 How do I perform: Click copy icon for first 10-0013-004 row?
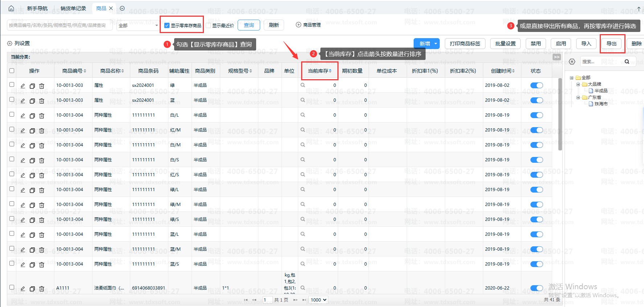pyautogui.click(x=32, y=116)
